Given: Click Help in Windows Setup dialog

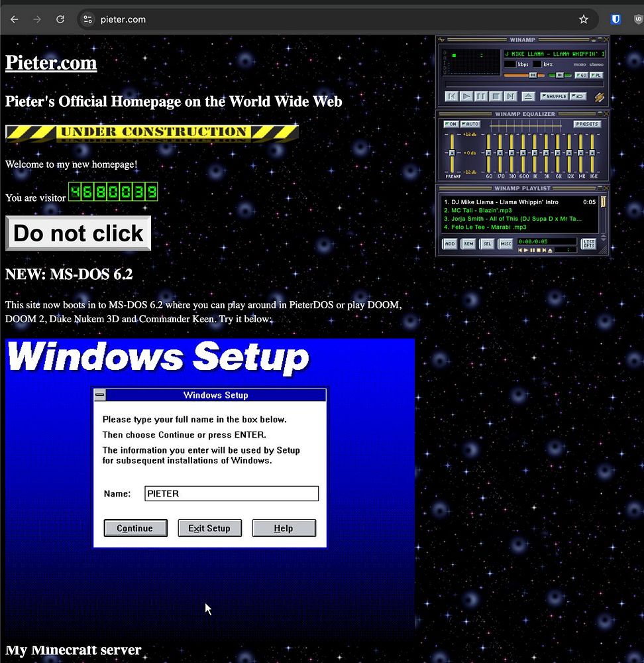Looking at the screenshot, I should (x=284, y=528).
